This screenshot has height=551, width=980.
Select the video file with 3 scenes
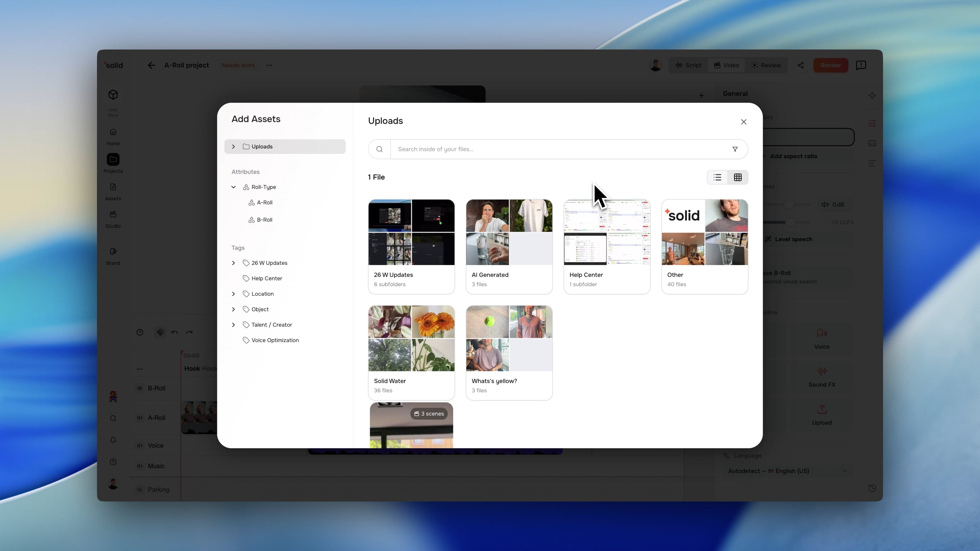click(411, 425)
